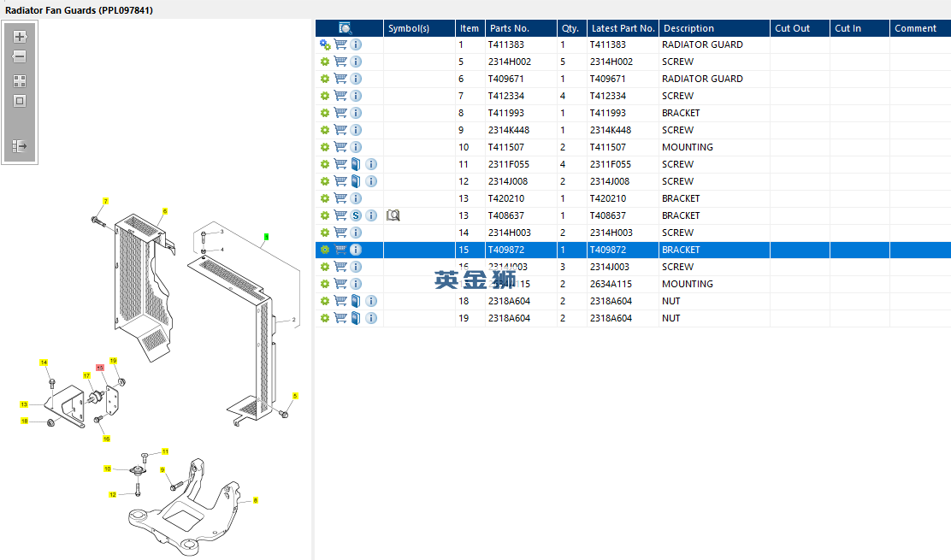951x560 pixels.
Task: Add 2314K448 screw to cart
Action: (341, 130)
